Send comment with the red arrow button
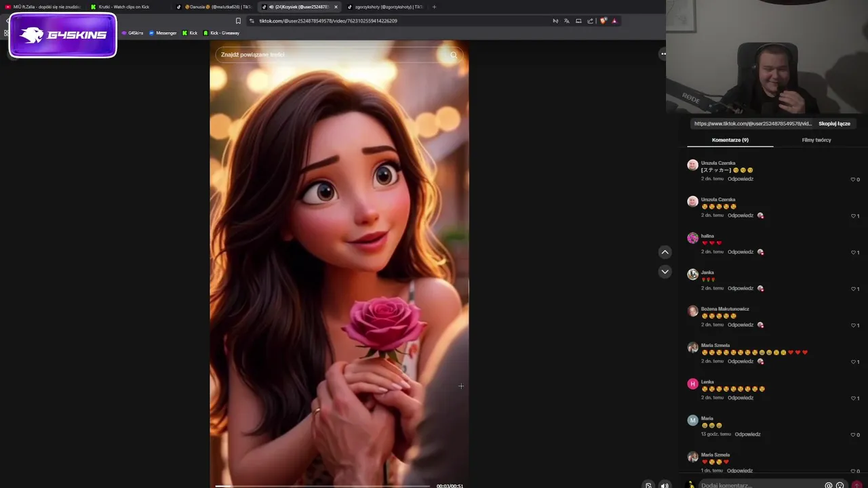The height and width of the screenshot is (488, 868). [857, 485]
